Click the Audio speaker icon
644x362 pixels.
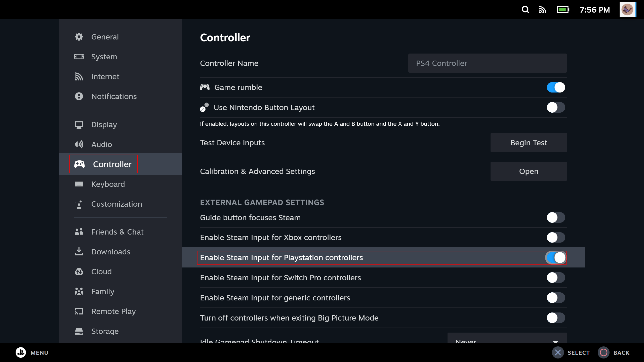pos(79,144)
